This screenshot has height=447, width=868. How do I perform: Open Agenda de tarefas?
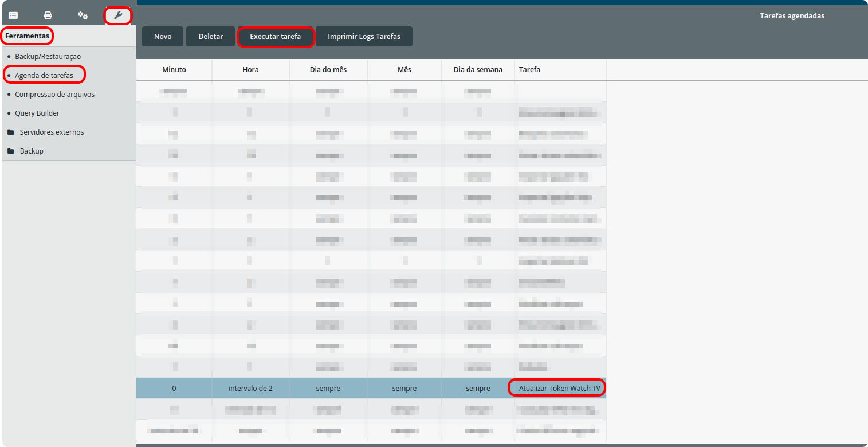click(44, 76)
